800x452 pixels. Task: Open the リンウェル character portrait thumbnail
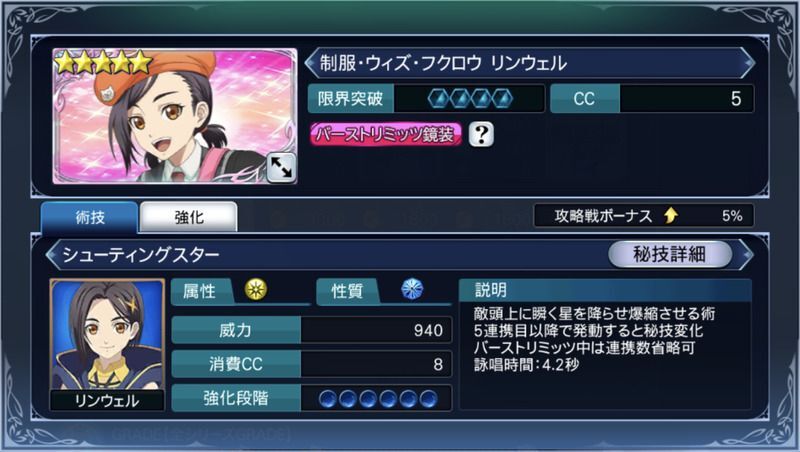click(107, 344)
